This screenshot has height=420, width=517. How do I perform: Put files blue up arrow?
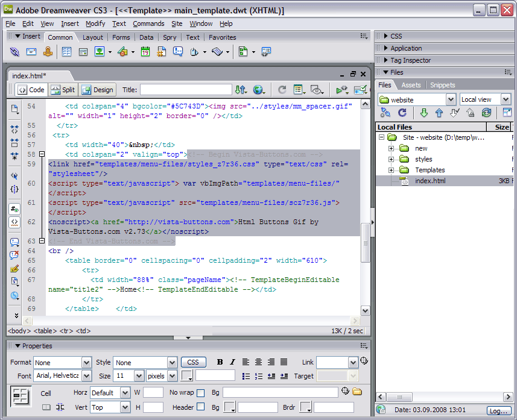coord(439,113)
